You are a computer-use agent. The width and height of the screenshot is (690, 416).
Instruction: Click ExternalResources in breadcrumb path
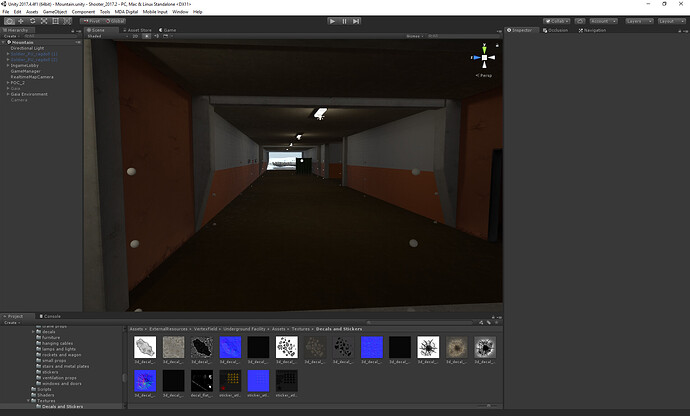click(x=168, y=329)
